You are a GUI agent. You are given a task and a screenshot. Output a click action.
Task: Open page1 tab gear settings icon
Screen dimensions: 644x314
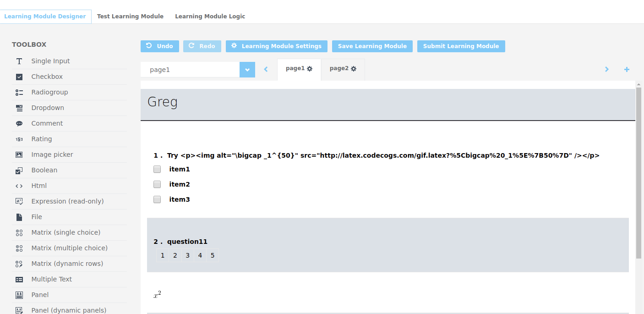pyautogui.click(x=310, y=69)
